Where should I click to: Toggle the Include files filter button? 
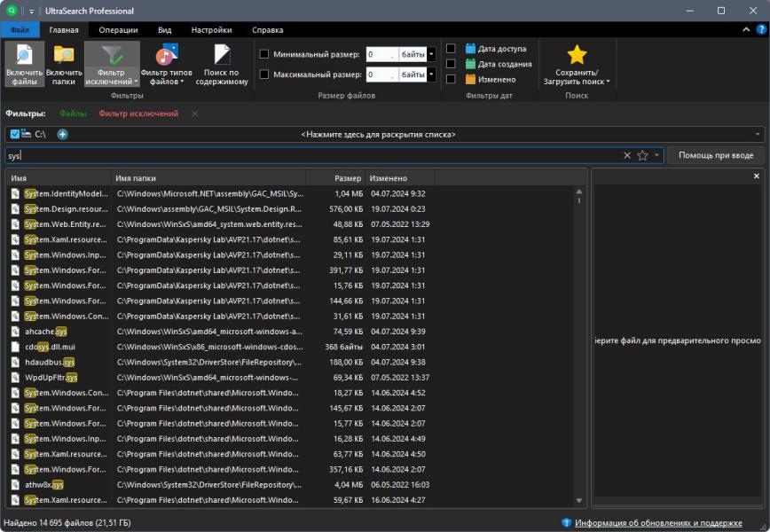click(24, 64)
